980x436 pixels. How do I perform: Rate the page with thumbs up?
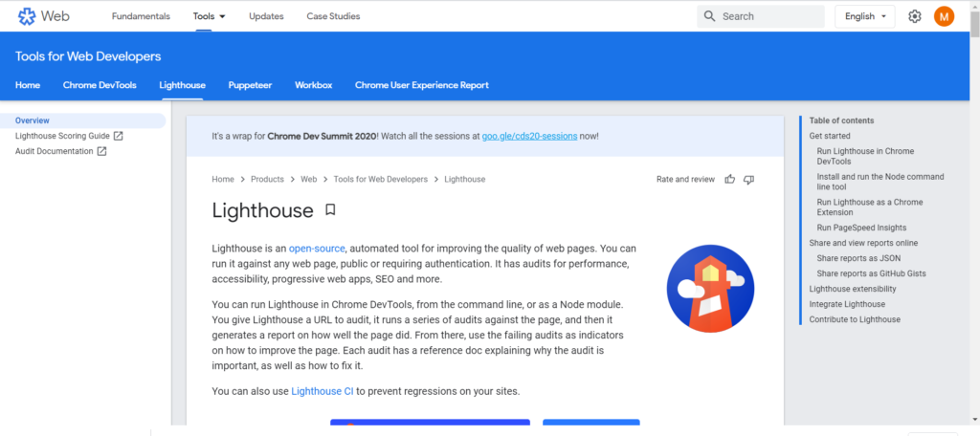tap(729, 179)
